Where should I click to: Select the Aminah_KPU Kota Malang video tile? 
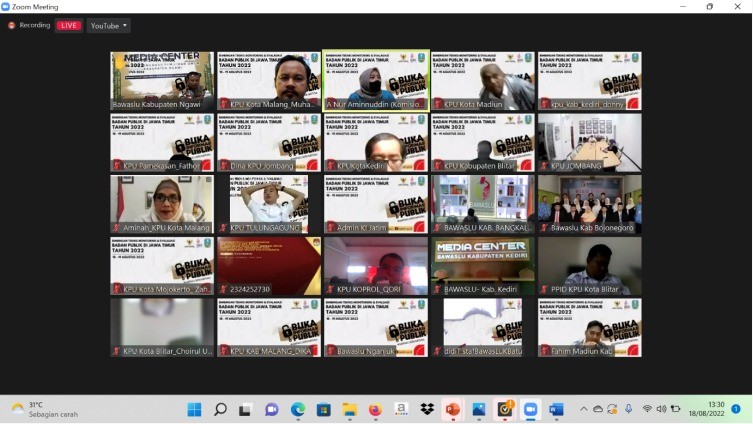[x=162, y=204]
